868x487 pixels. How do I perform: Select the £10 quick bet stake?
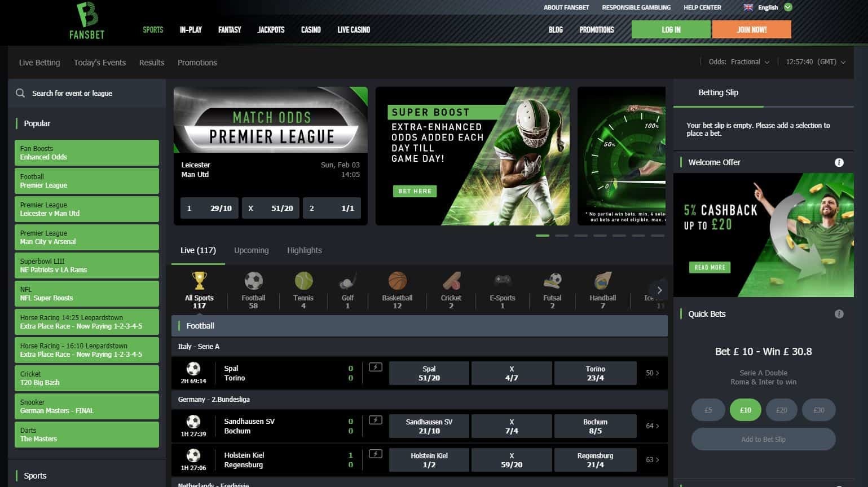pos(745,410)
